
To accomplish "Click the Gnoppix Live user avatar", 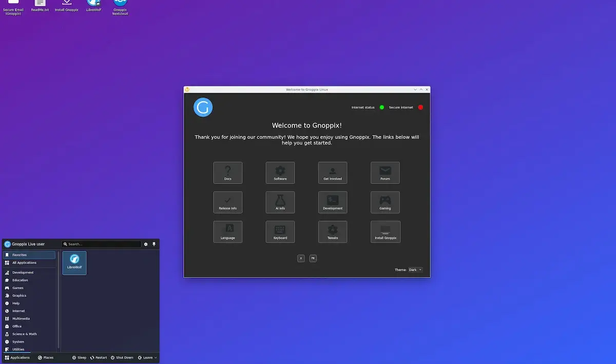I will (7, 244).
